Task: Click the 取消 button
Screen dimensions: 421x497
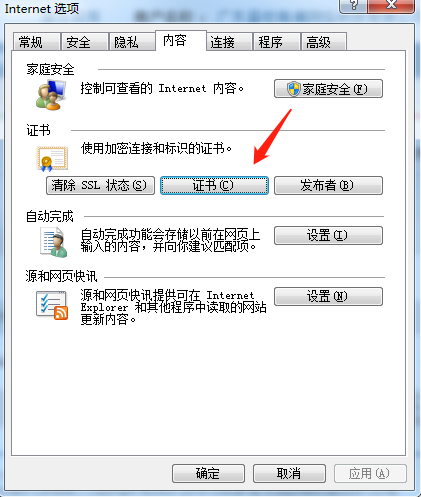Action: (289, 473)
